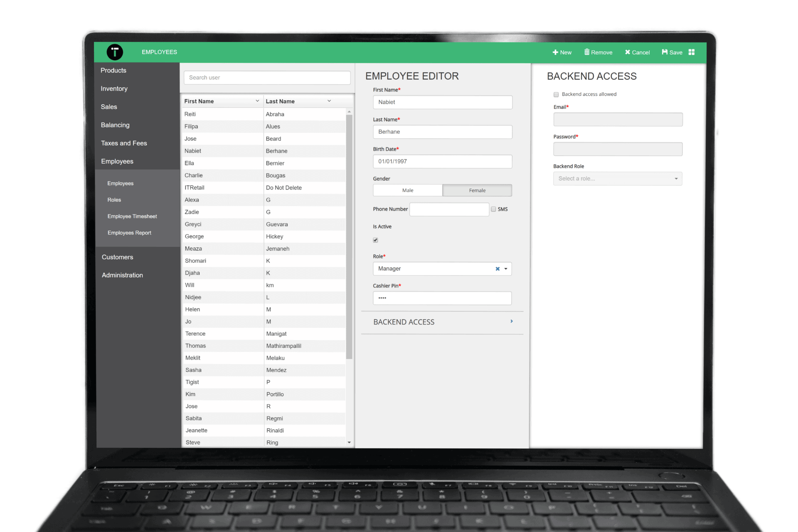Select employee row Jeanette Rinaldi
798x532 pixels.
pos(264,431)
